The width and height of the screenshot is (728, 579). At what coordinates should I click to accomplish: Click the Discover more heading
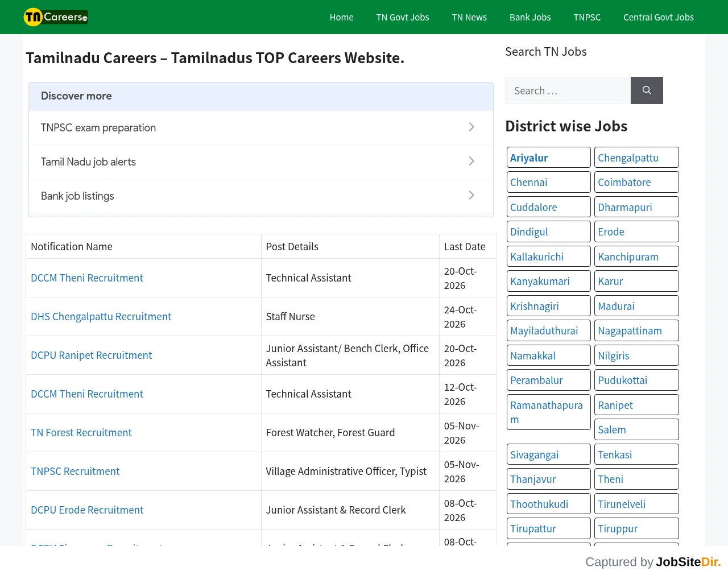point(76,96)
